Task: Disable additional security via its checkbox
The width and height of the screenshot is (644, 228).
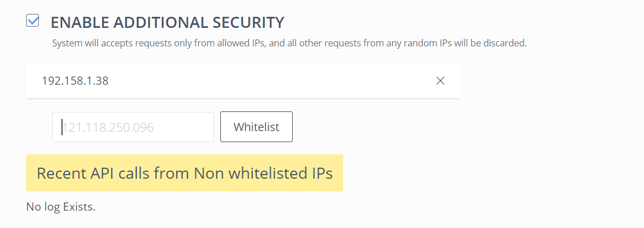Action: [x=32, y=20]
